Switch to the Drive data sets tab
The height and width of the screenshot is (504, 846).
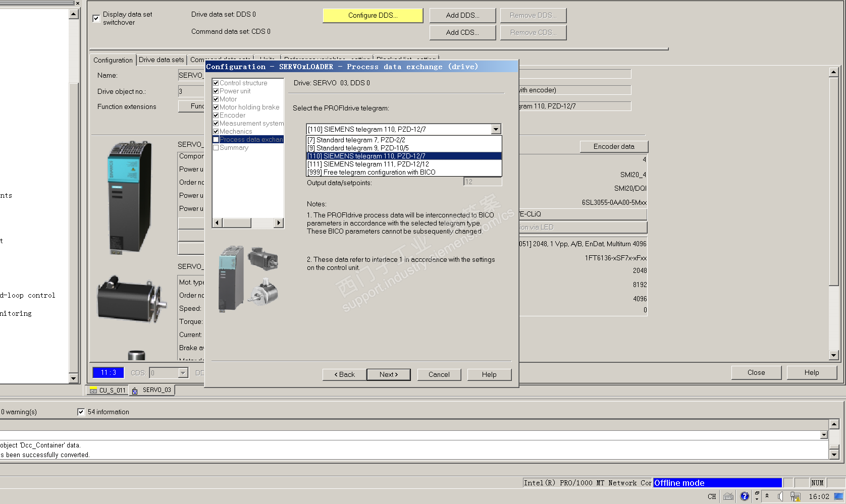tap(162, 60)
